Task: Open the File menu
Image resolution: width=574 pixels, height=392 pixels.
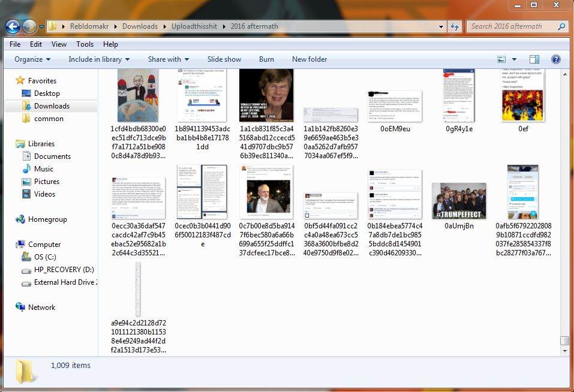Action: tap(15, 44)
